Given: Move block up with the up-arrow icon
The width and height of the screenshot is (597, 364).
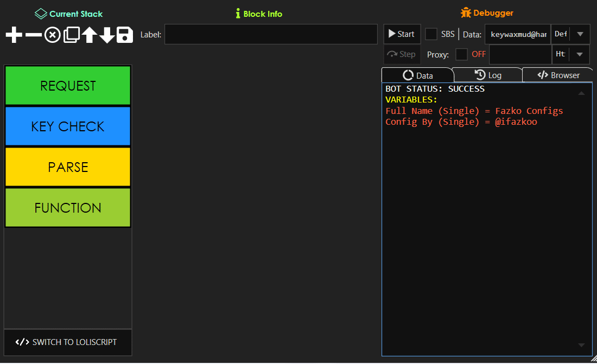Looking at the screenshot, I should coord(90,34).
